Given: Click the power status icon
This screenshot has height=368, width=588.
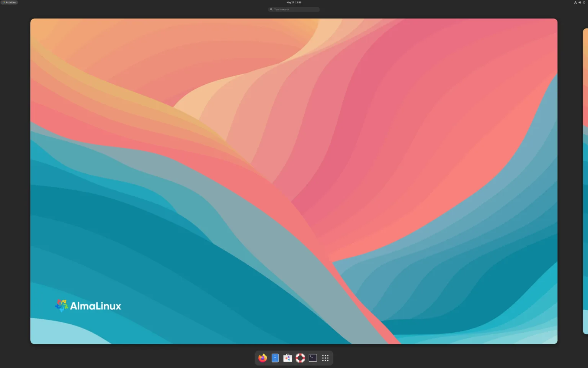Looking at the screenshot, I should [584, 2].
